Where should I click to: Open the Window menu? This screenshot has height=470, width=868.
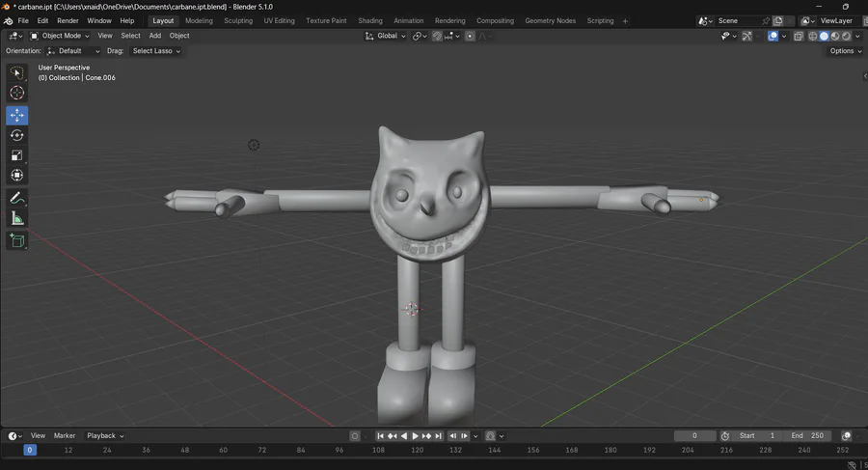[x=99, y=21]
